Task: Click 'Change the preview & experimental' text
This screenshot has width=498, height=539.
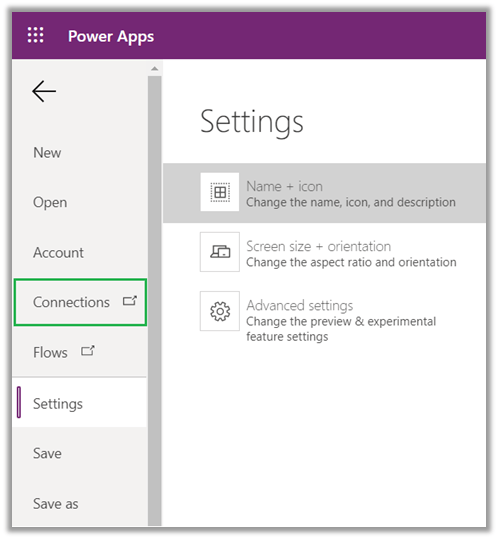Action: coord(341,321)
